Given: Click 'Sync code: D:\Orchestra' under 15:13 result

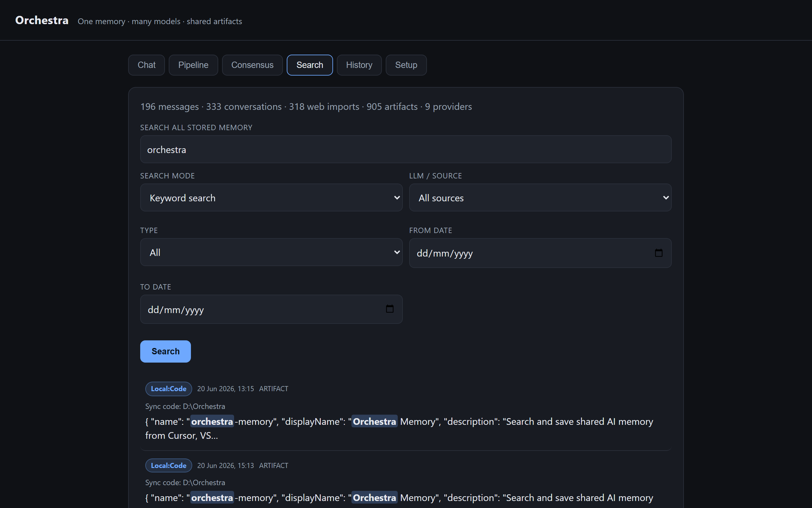Looking at the screenshot, I should coord(185,483).
